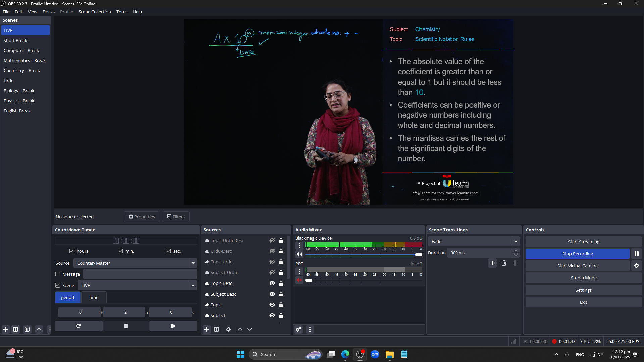Show the Urdu-Desc source
Viewport: 644px width, 362px height.
[272, 251]
